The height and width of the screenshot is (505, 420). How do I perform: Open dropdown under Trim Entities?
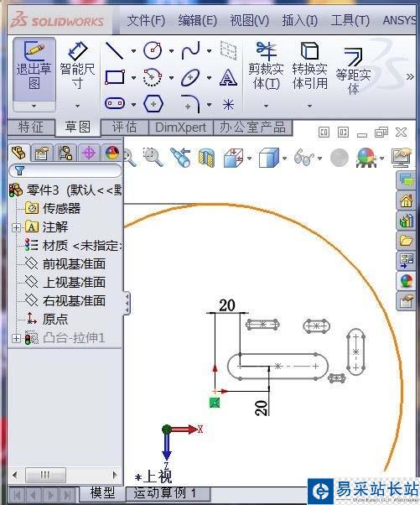(266, 106)
